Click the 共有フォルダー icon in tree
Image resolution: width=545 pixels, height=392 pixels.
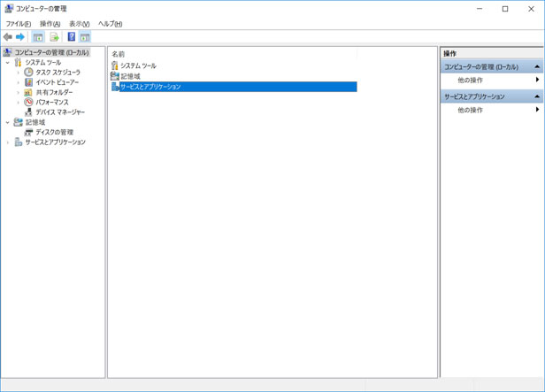(27, 92)
